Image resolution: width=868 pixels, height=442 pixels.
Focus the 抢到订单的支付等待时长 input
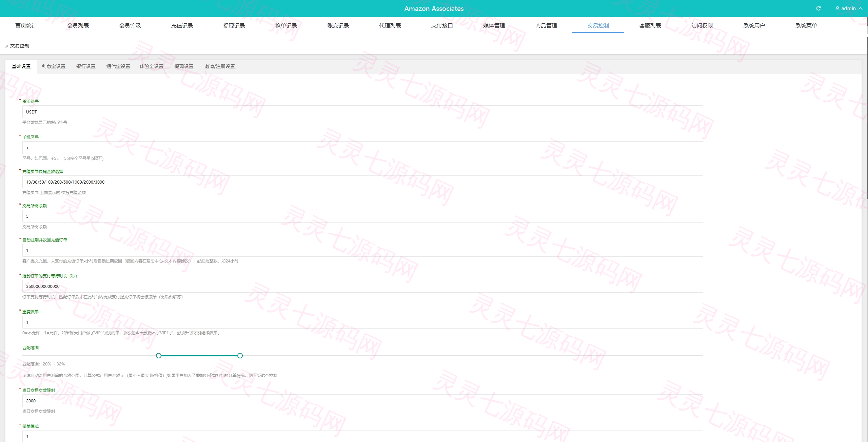pos(363,286)
